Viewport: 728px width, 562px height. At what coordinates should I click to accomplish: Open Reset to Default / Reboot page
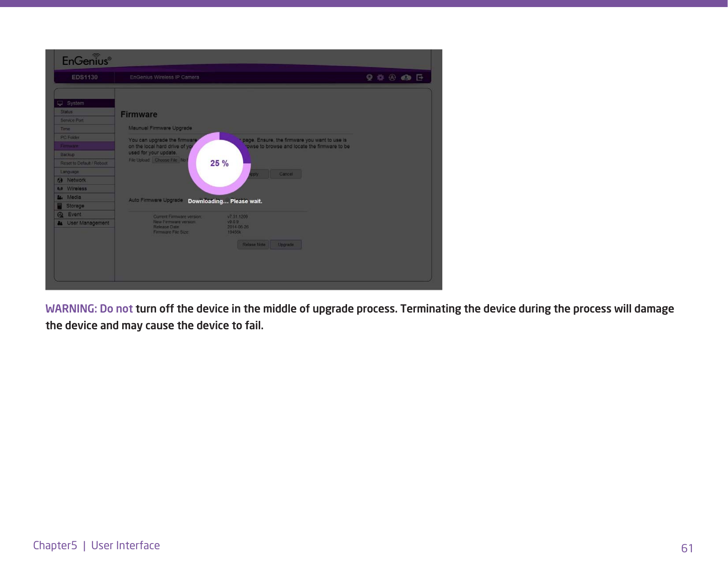[84, 163]
